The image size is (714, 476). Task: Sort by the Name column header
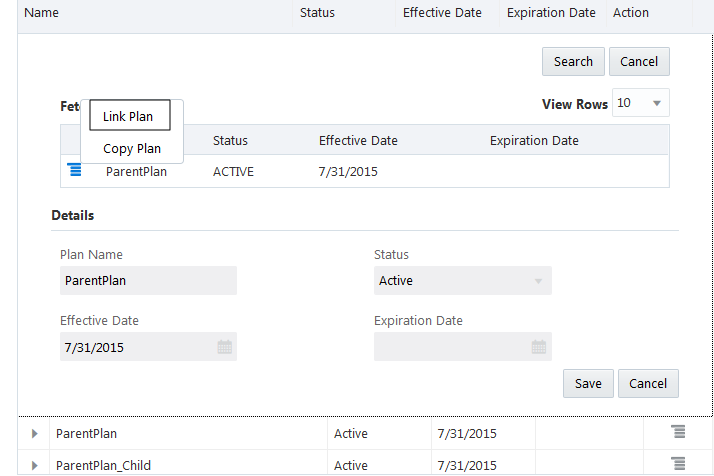(41, 13)
